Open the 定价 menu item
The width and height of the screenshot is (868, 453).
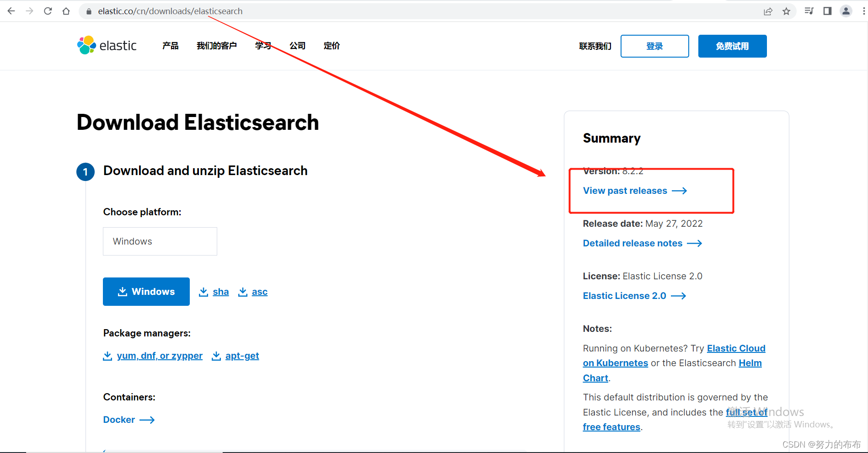[x=332, y=46]
